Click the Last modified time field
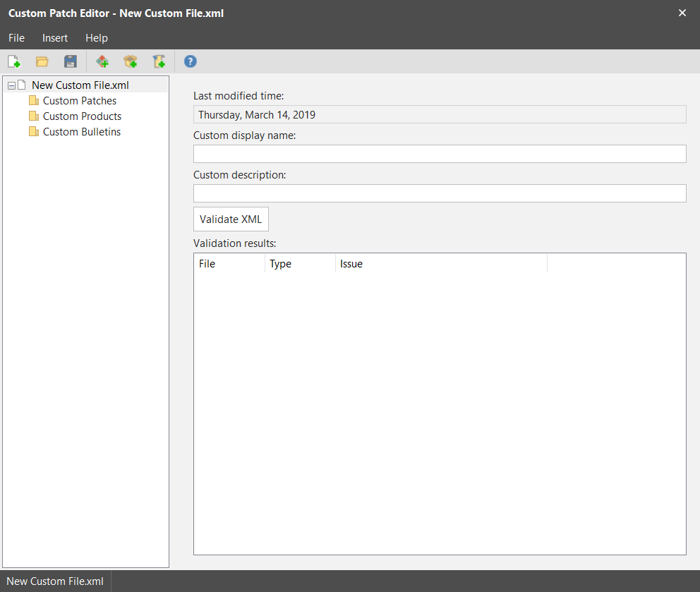 pyautogui.click(x=439, y=114)
